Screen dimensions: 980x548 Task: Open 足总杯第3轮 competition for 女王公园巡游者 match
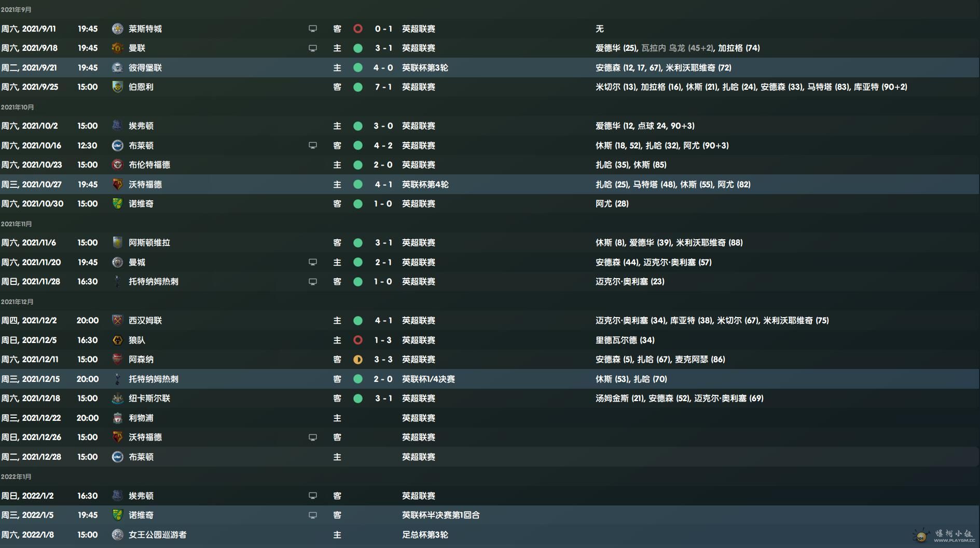pos(425,535)
